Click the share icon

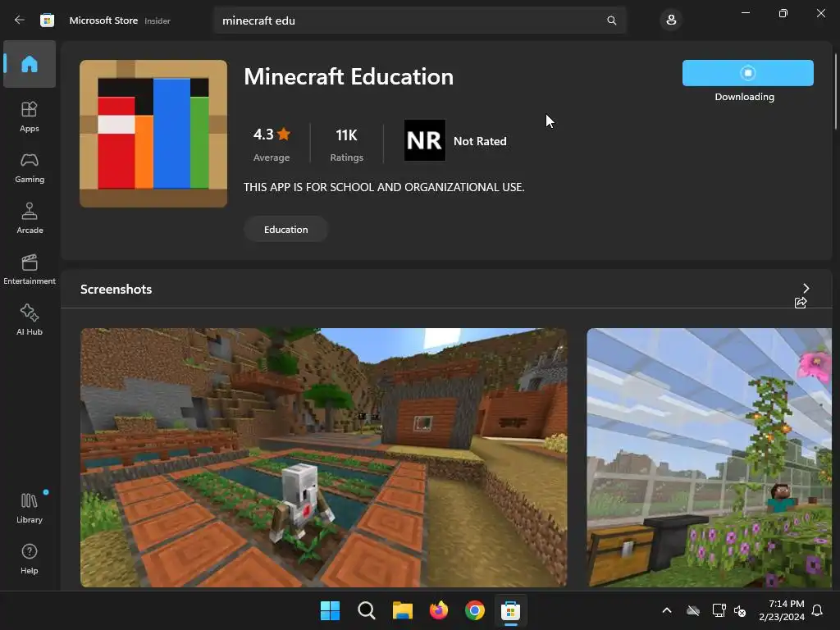[801, 304]
